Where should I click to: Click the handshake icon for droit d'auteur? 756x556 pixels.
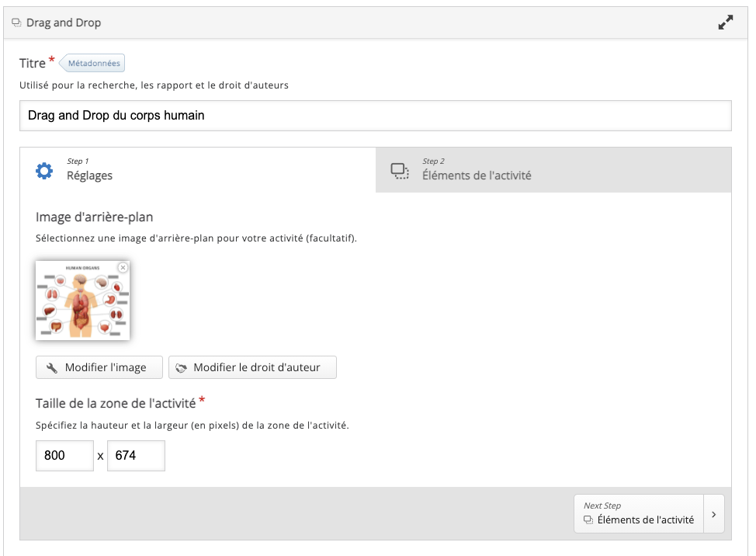[182, 368]
